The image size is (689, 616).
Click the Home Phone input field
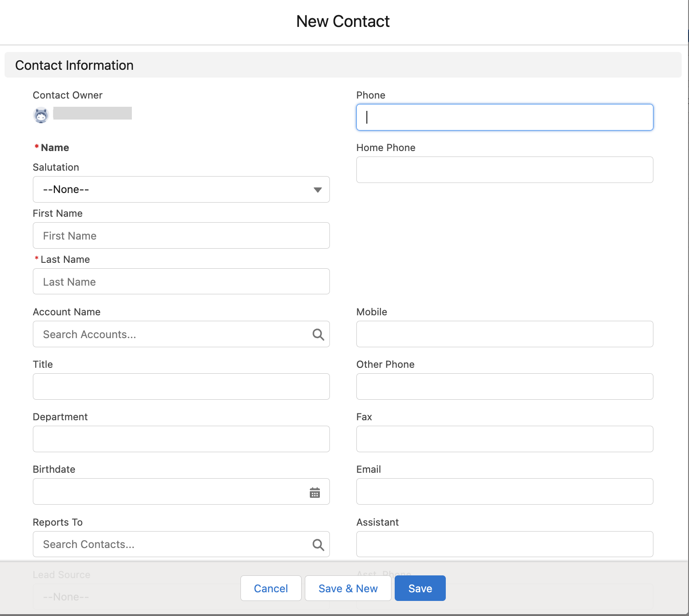[x=505, y=170]
